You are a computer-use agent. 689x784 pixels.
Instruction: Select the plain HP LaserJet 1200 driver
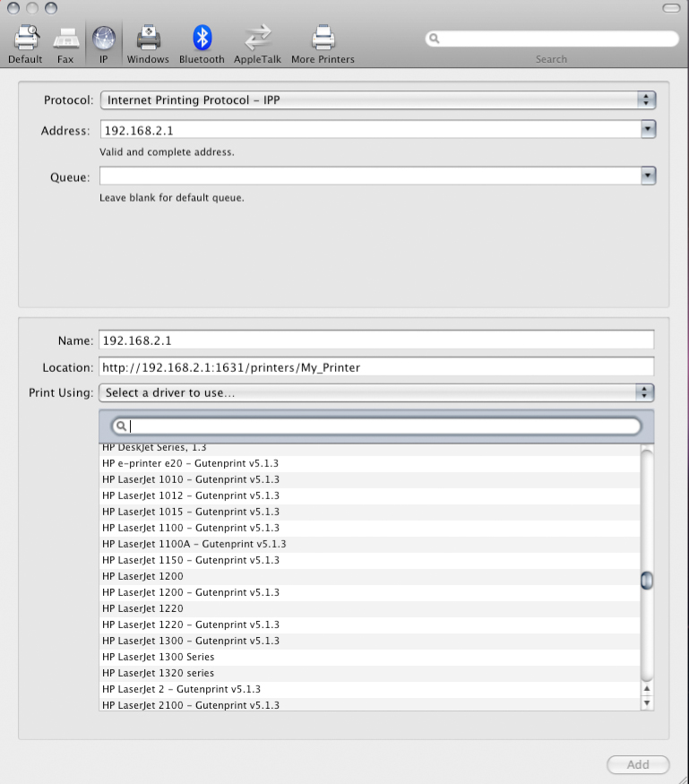pyautogui.click(x=369, y=576)
